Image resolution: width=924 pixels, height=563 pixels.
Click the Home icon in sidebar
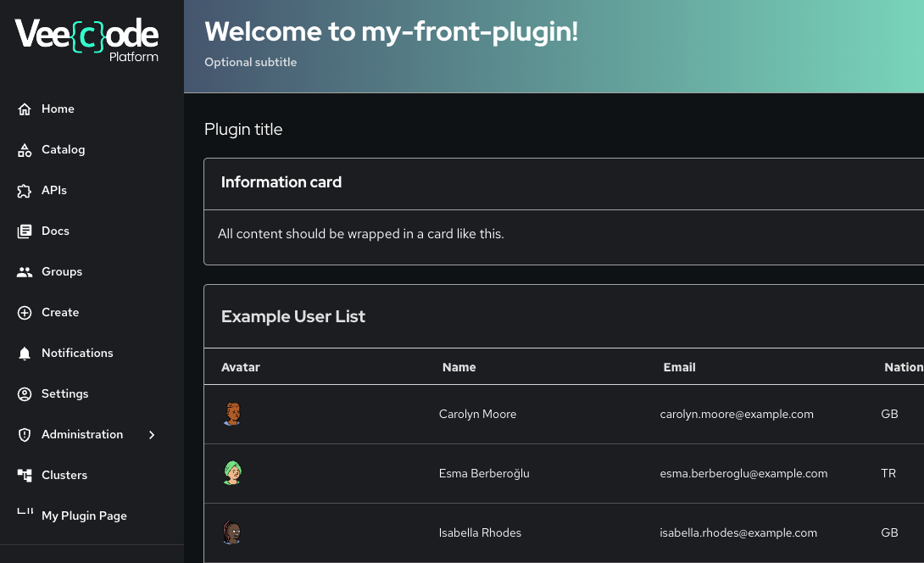pyautogui.click(x=25, y=109)
